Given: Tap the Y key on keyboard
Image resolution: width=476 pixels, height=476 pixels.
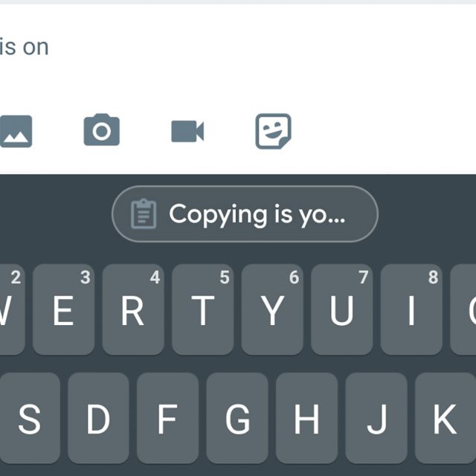Looking at the screenshot, I should pos(272,309).
